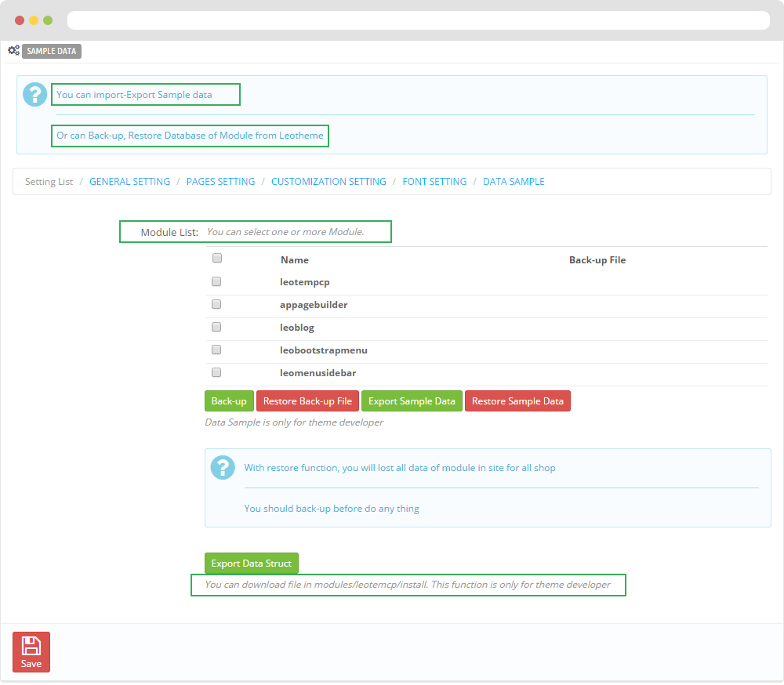Viewport: 784px width, 685px height.
Task: Click the red browser window dot
Action: [x=20, y=20]
